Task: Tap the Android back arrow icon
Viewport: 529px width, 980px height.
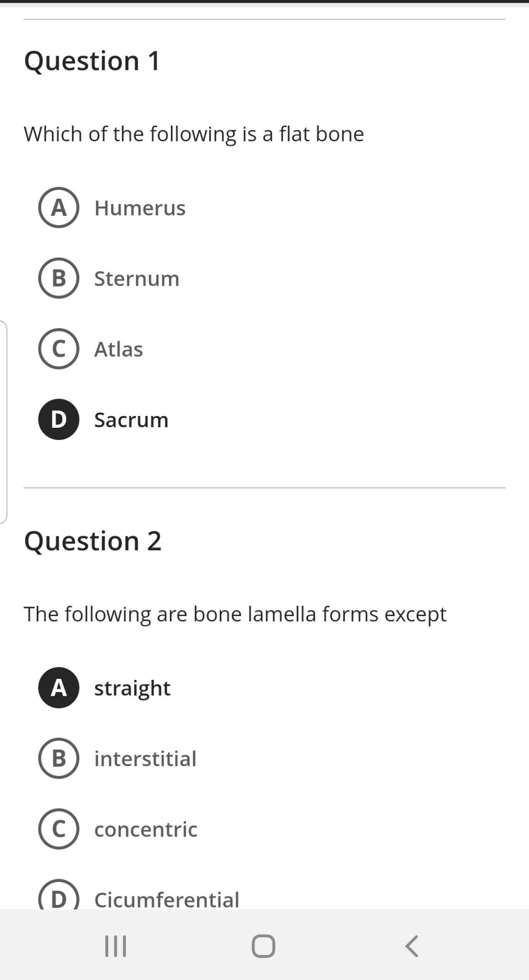Action: click(412, 946)
